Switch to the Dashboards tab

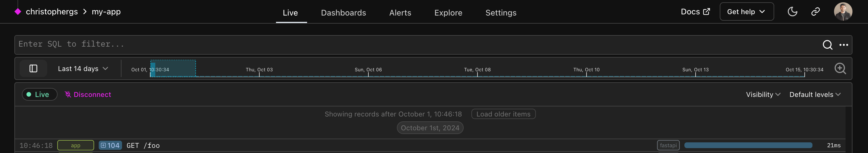point(343,13)
